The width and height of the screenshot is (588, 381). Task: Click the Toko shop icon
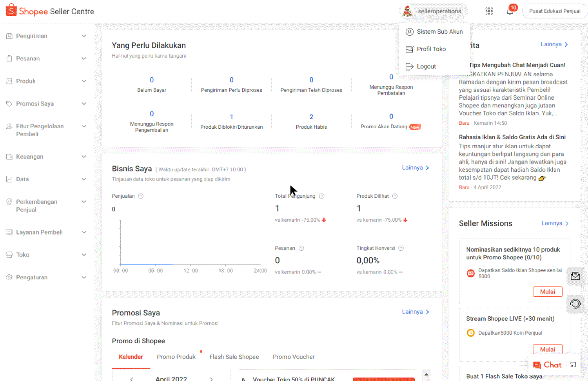tap(9, 255)
